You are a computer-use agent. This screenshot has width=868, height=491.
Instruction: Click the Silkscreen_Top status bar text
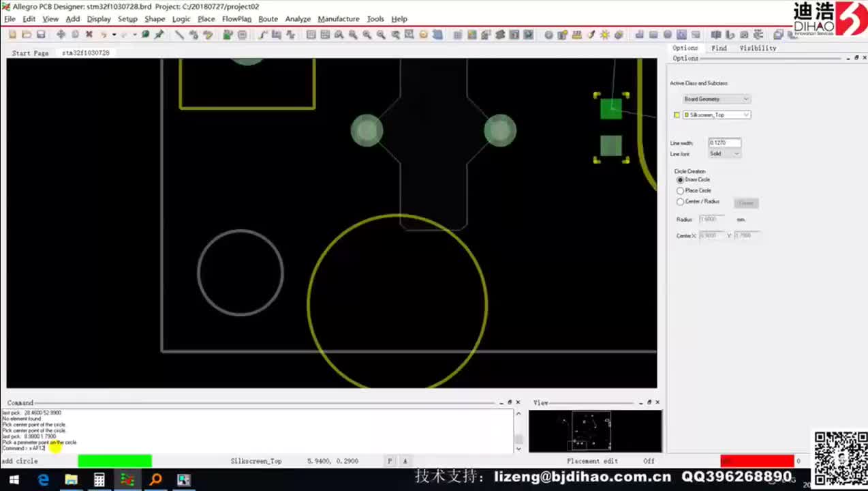[256, 461]
